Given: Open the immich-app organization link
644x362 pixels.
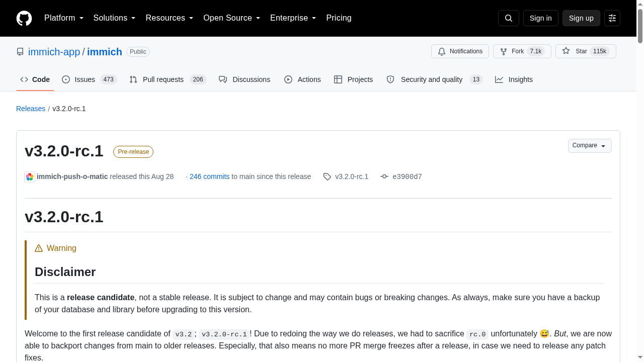Looking at the screenshot, I should pyautogui.click(x=54, y=52).
